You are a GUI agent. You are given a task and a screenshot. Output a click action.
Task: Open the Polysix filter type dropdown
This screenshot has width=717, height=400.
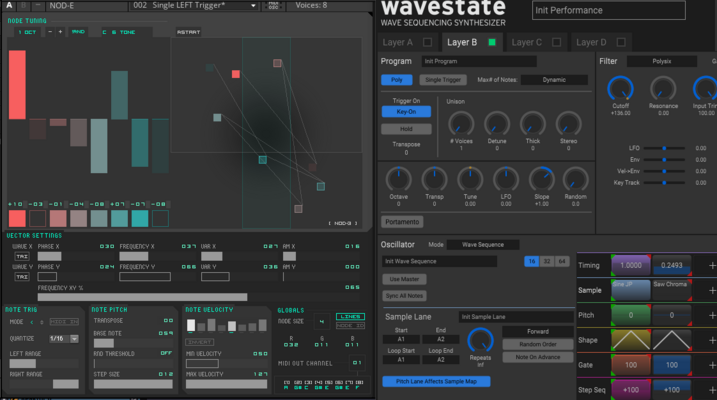[662, 61]
